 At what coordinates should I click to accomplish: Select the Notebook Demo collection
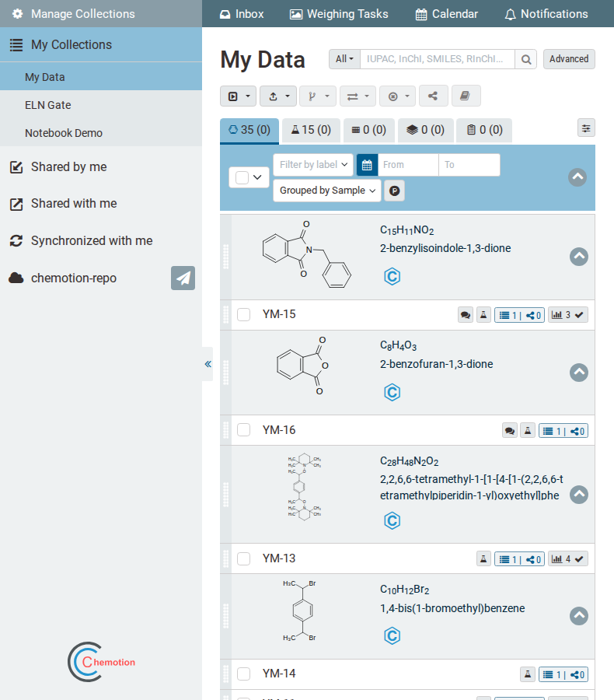pyautogui.click(x=101, y=133)
